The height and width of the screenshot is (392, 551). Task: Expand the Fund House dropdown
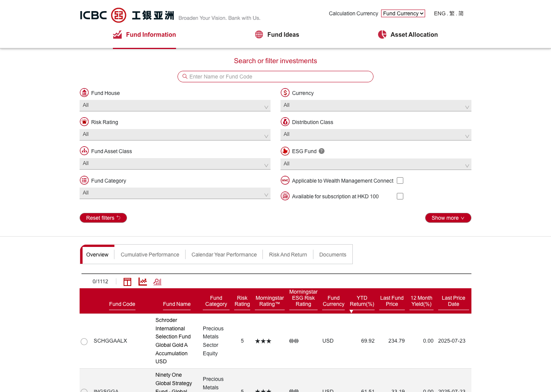(x=175, y=106)
